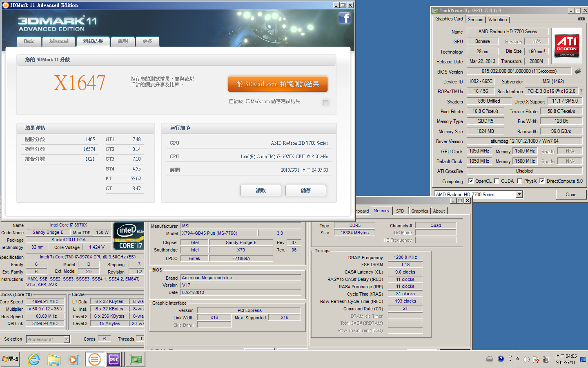Switch to GPU-Z taskbar button
588x368 pixels.
(136, 359)
